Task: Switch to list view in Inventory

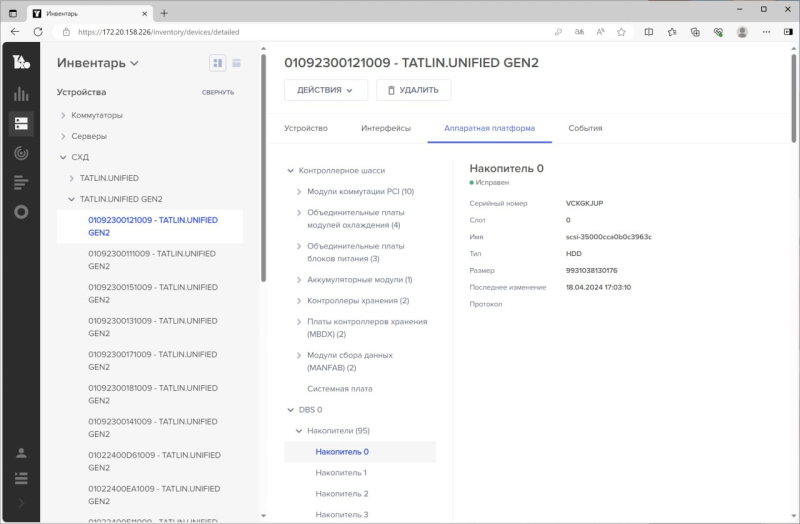Action: pos(236,63)
